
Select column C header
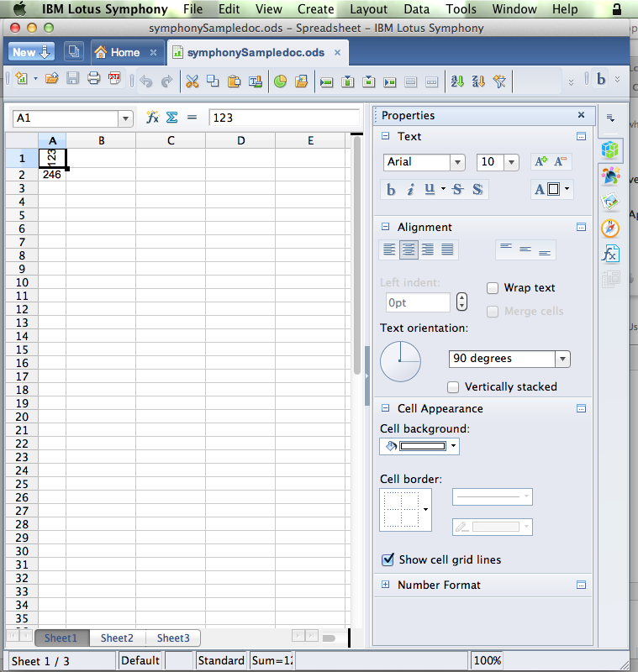171,140
